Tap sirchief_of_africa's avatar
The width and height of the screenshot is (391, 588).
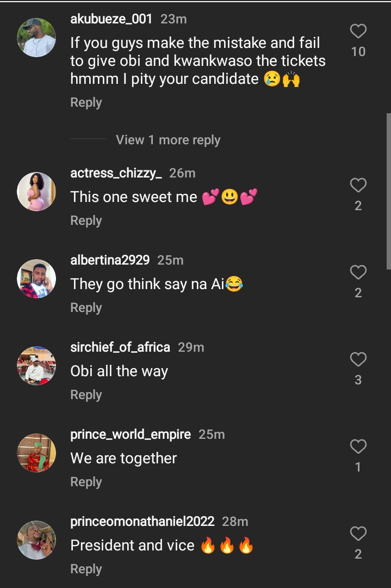(36, 366)
